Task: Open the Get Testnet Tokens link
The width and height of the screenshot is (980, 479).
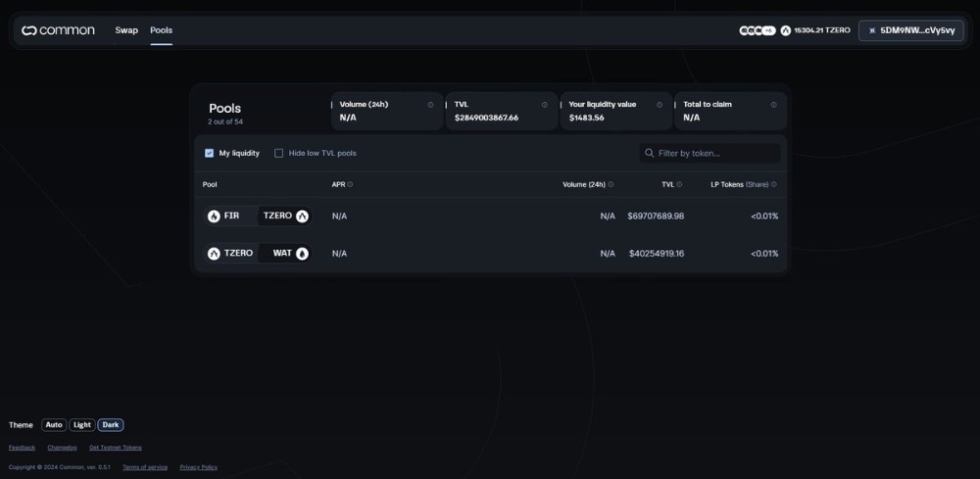Action: (116, 447)
